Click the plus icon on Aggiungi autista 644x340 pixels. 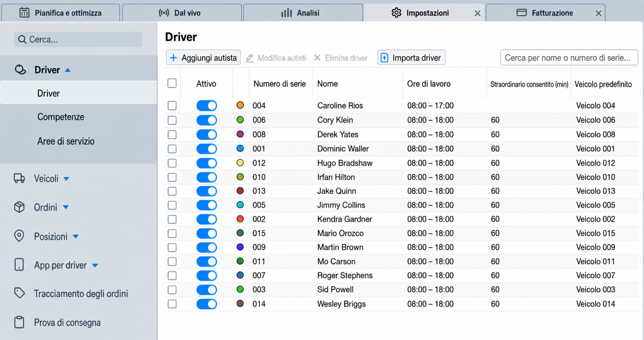coord(173,58)
